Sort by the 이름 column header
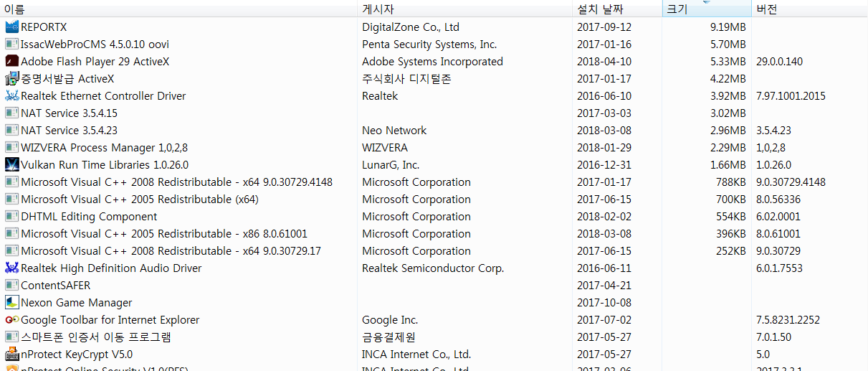This screenshot has height=371, width=868. coord(178,9)
